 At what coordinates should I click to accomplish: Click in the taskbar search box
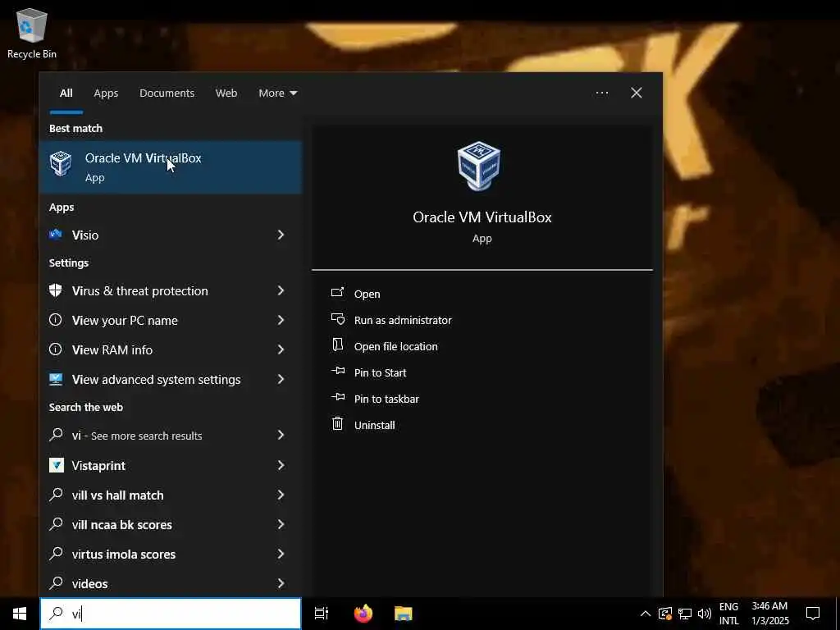click(x=171, y=614)
